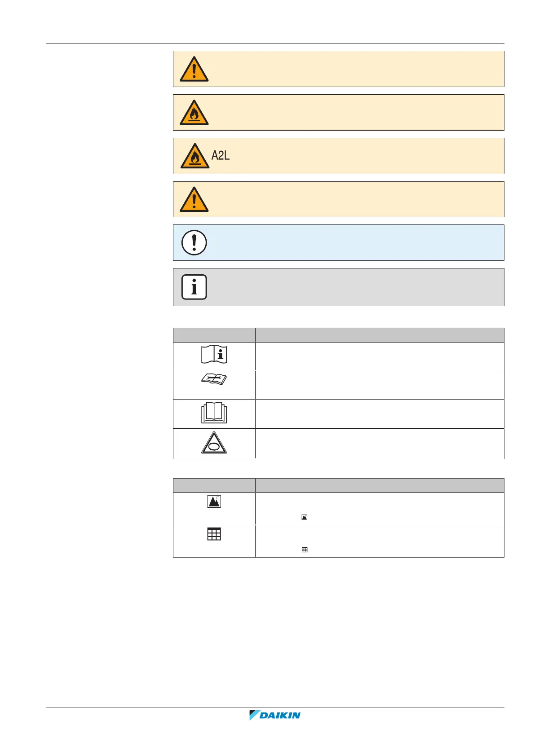Click the service manual icon with wrench

pos(214,380)
